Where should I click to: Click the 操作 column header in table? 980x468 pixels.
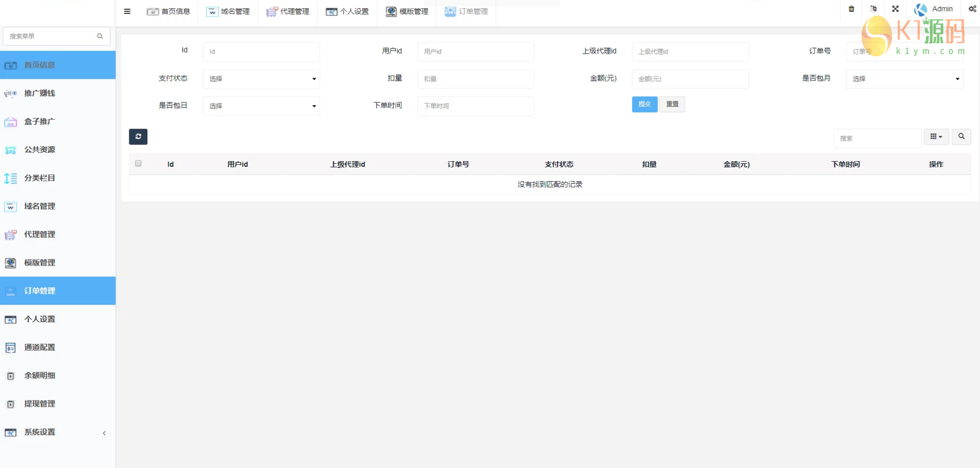[x=936, y=164]
